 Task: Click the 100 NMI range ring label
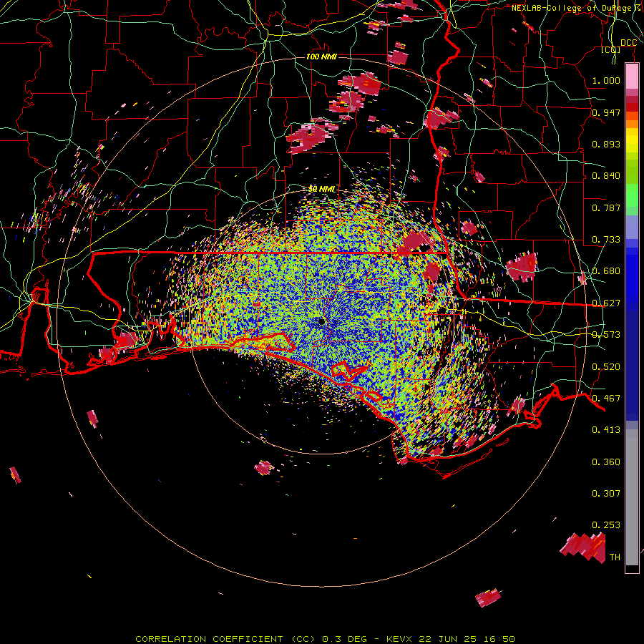(x=321, y=57)
